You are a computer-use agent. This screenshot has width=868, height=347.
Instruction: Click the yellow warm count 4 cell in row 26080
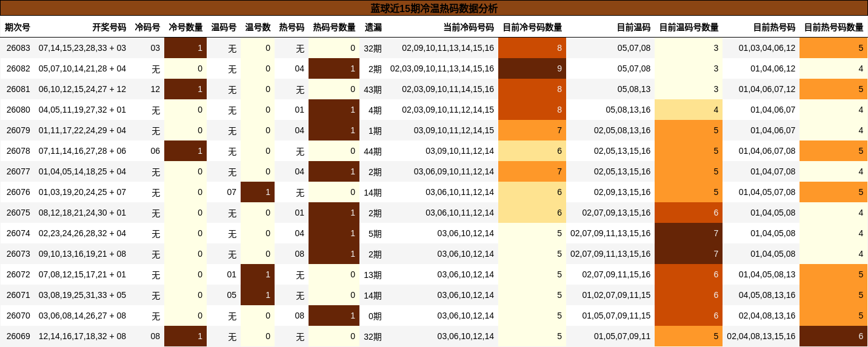tap(689, 110)
